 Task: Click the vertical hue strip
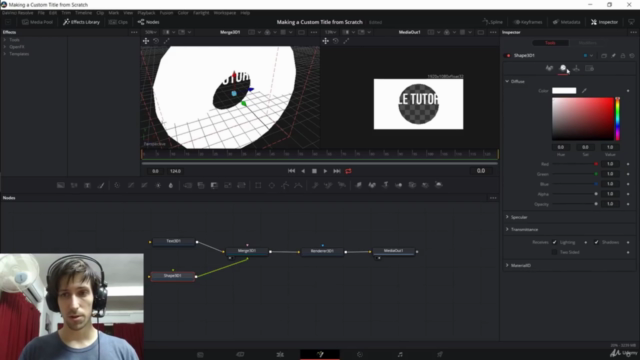[x=618, y=119]
